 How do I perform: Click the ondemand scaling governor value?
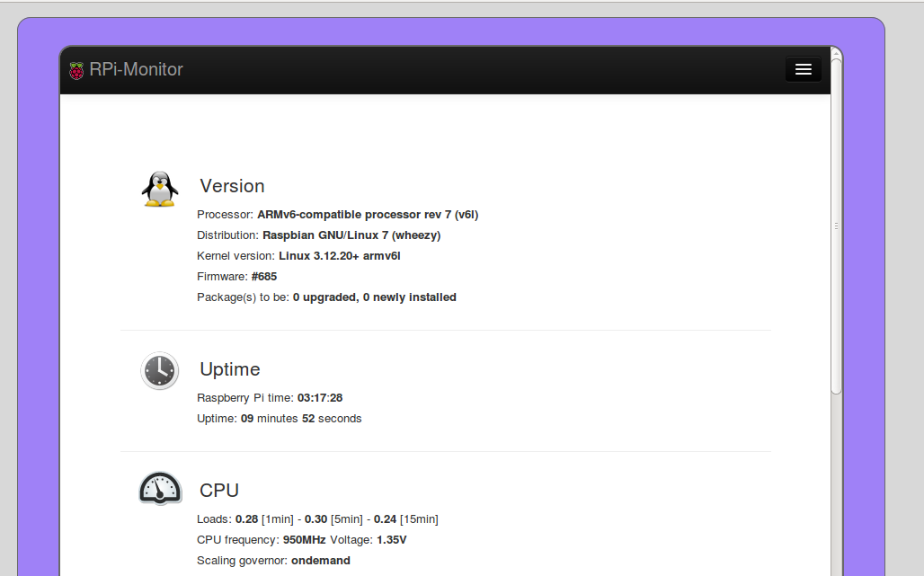(321, 560)
